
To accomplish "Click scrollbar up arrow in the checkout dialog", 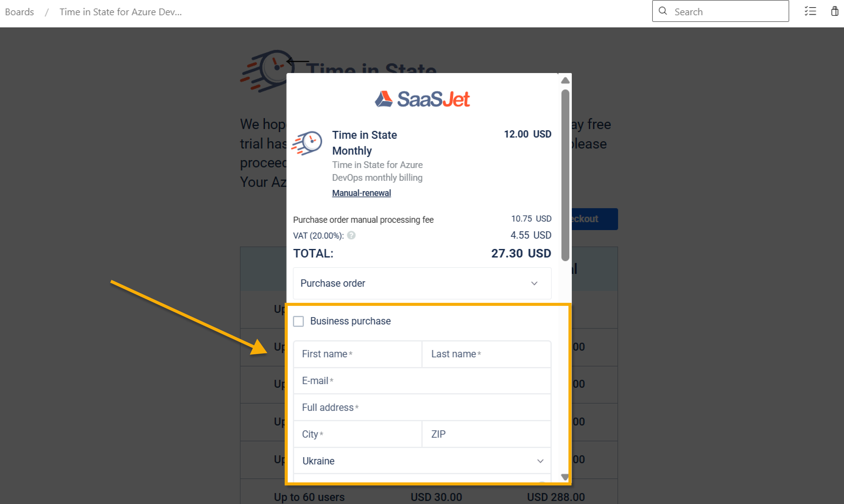I will click(x=565, y=80).
